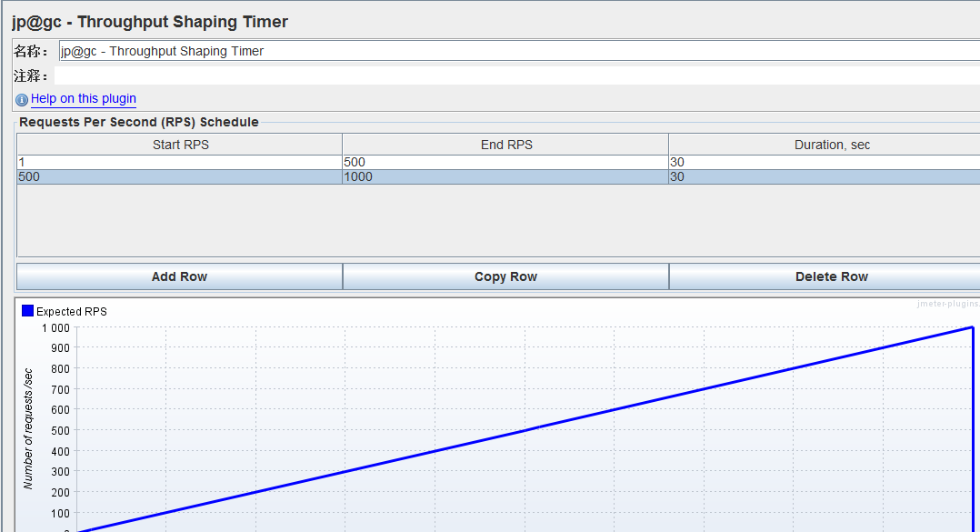Click the 名称 name input field

pyautogui.click(x=519, y=51)
